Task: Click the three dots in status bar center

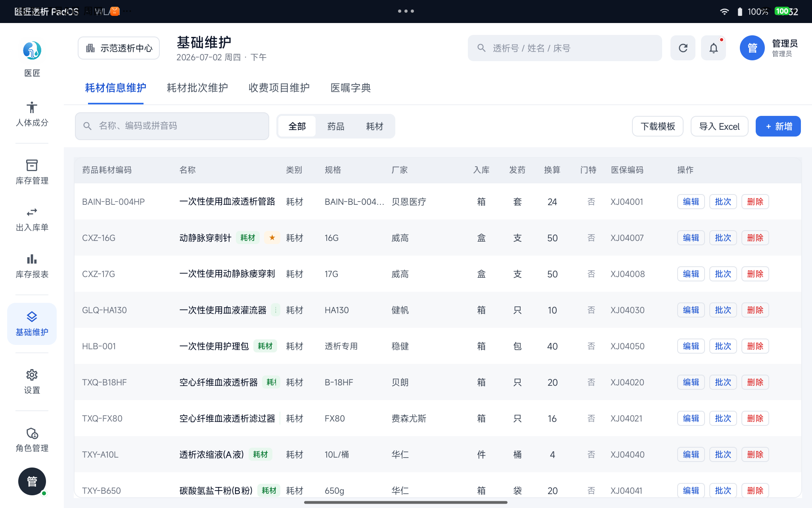Action: [x=406, y=11]
